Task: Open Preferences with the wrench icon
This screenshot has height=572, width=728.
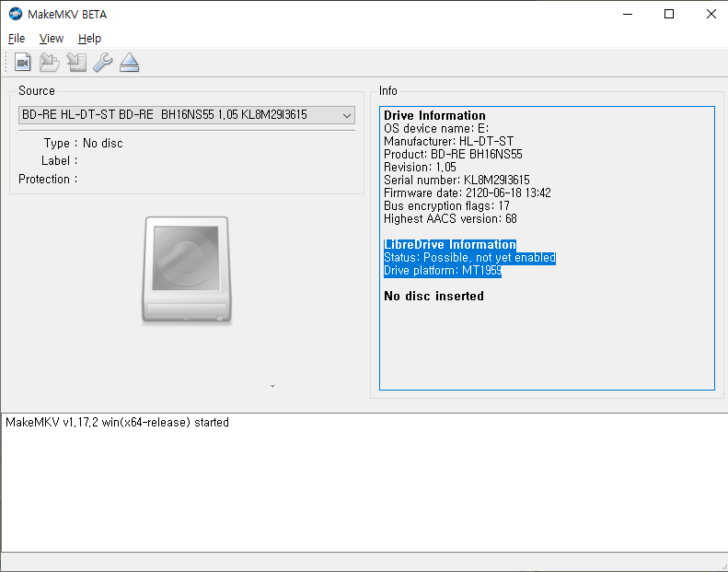Action: tap(102, 63)
